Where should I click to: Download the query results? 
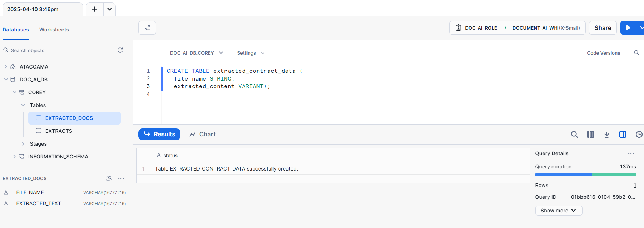(x=606, y=135)
